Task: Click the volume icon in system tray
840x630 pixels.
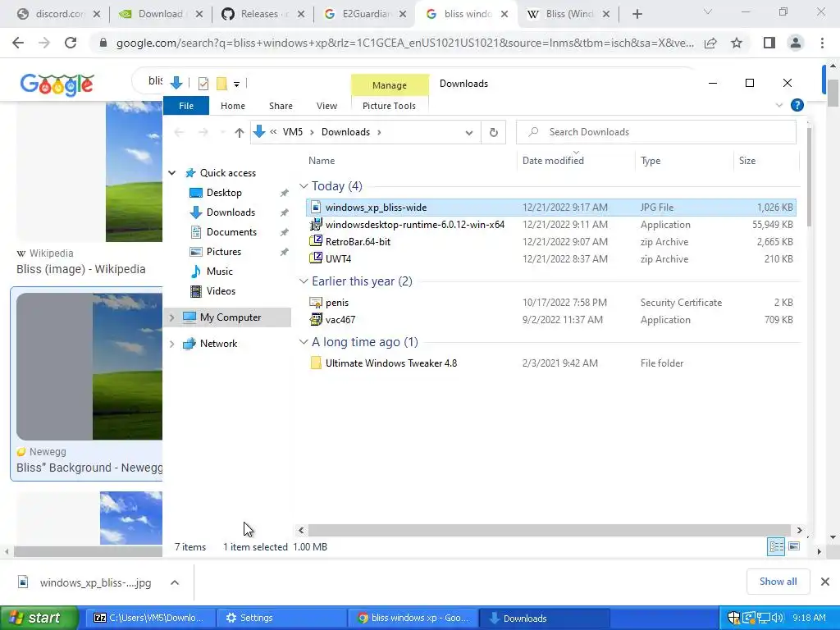Action: [x=778, y=619]
